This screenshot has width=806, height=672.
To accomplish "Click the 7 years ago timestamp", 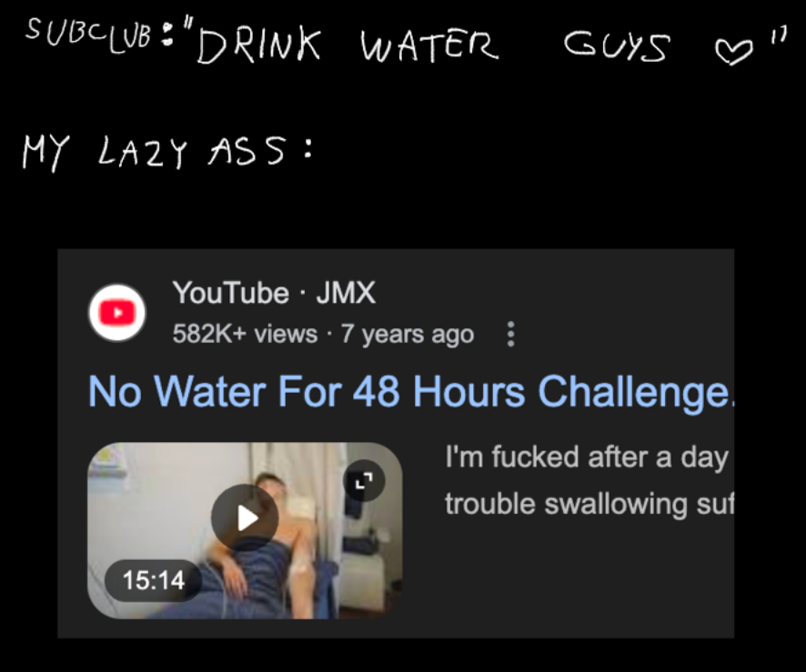I will click(408, 334).
